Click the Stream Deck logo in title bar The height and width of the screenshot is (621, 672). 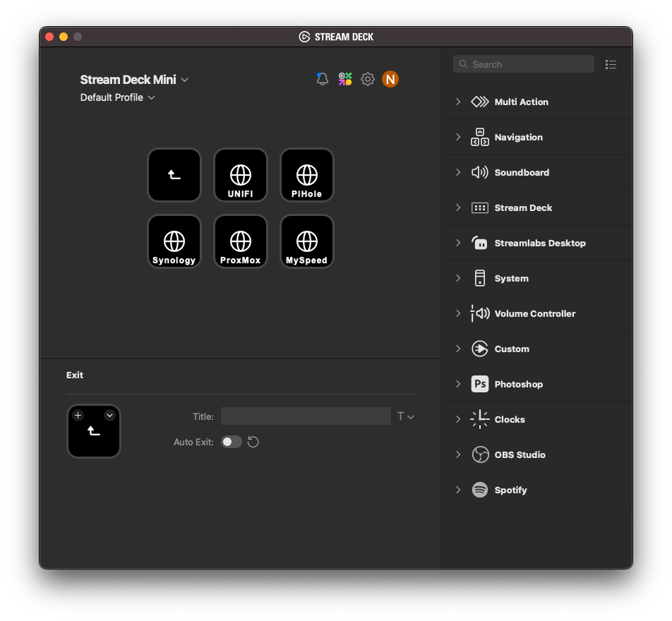[x=304, y=37]
